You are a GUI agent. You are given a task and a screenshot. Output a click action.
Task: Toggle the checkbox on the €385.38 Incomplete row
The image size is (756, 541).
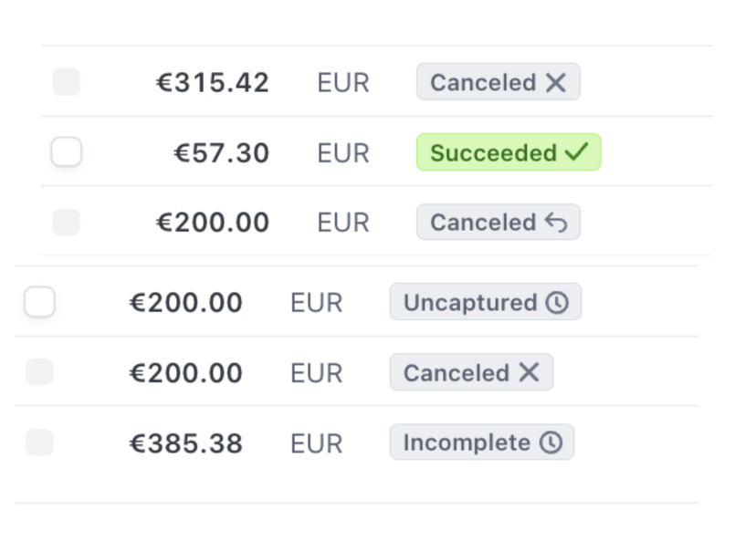39,442
